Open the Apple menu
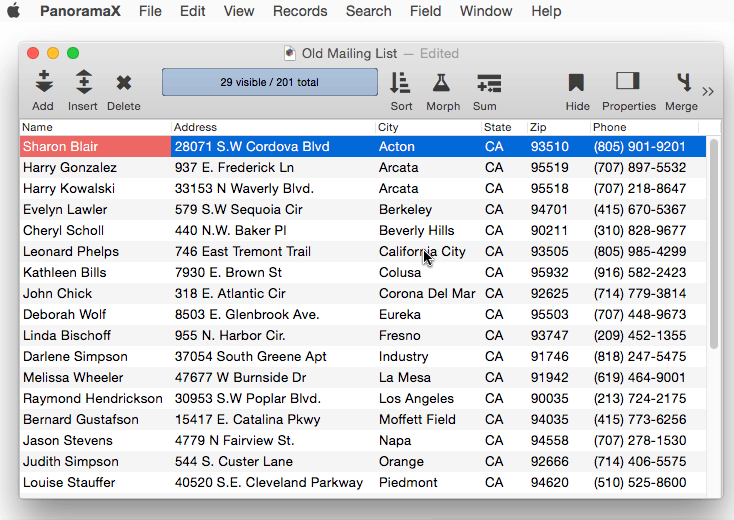Screen dimensions: 734x520 tap(14, 10)
